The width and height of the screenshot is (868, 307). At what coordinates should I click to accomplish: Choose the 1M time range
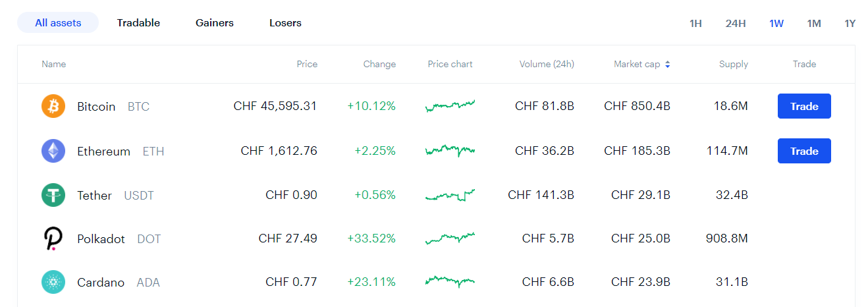click(814, 24)
